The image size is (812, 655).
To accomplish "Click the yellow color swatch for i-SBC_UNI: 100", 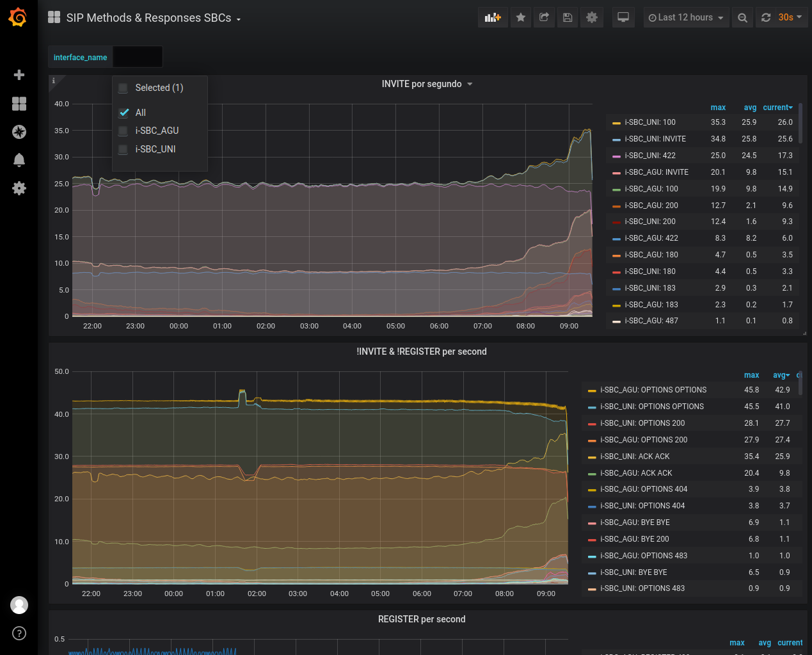I will pyautogui.click(x=616, y=122).
